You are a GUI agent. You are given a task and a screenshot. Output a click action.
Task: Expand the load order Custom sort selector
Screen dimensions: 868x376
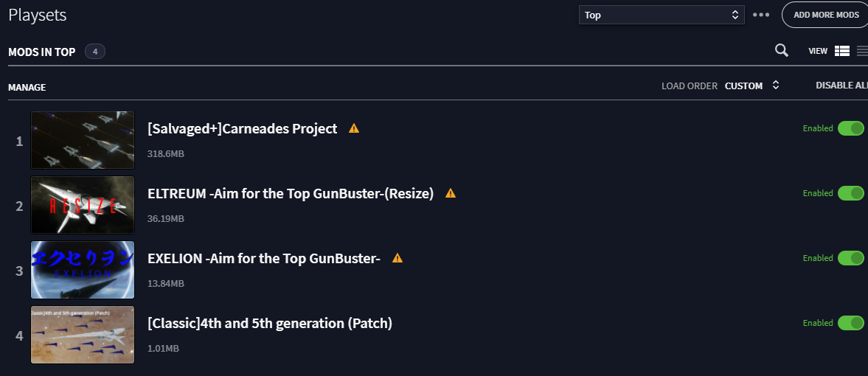pos(752,86)
